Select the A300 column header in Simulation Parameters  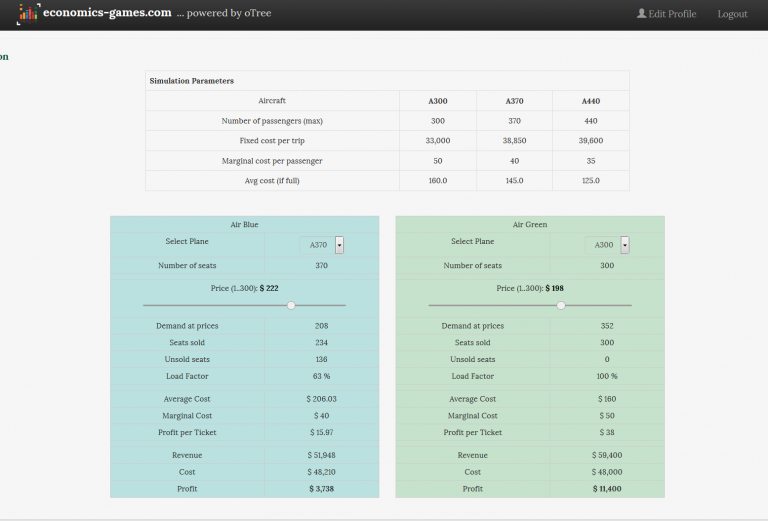437,101
